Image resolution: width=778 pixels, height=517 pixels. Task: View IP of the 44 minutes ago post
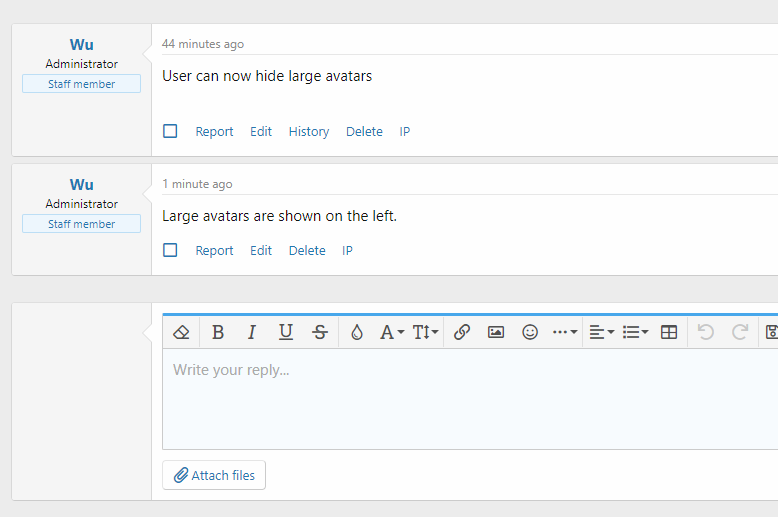point(405,131)
